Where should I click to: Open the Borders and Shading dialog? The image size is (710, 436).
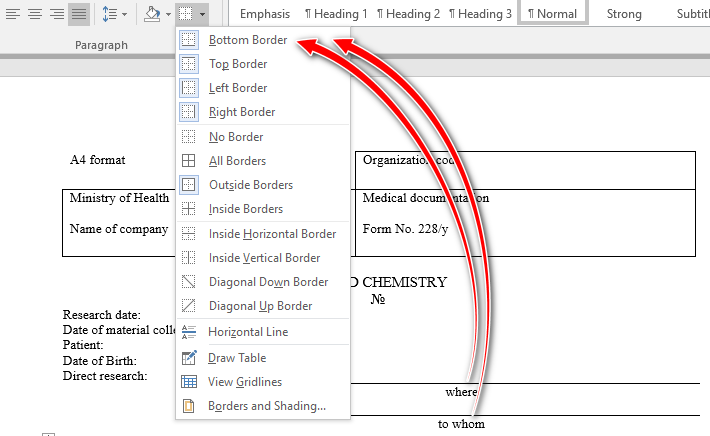266,406
